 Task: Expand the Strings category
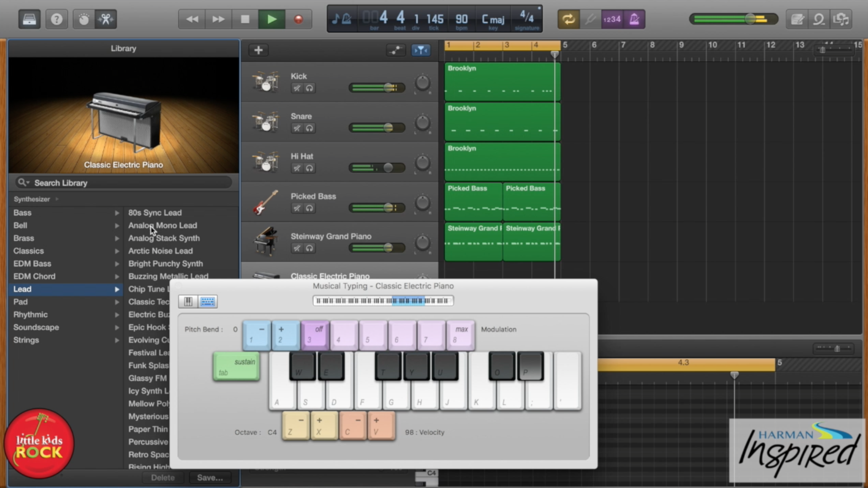(x=117, y=340)
